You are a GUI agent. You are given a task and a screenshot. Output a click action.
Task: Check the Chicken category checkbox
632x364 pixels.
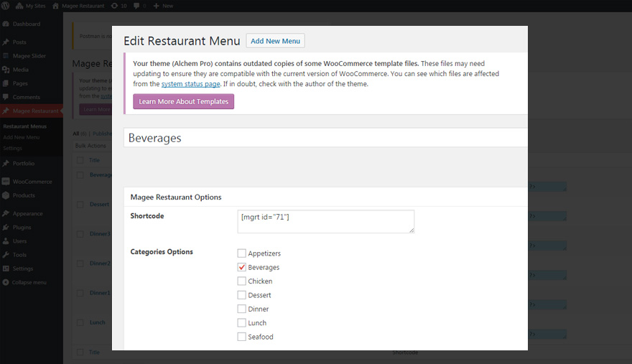point(241,281)
